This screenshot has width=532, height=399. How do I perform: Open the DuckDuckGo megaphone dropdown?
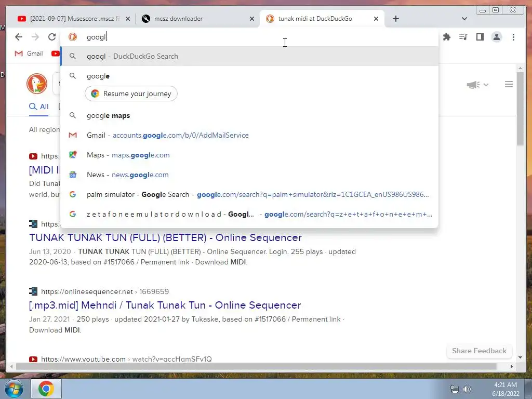coord(477,85)
